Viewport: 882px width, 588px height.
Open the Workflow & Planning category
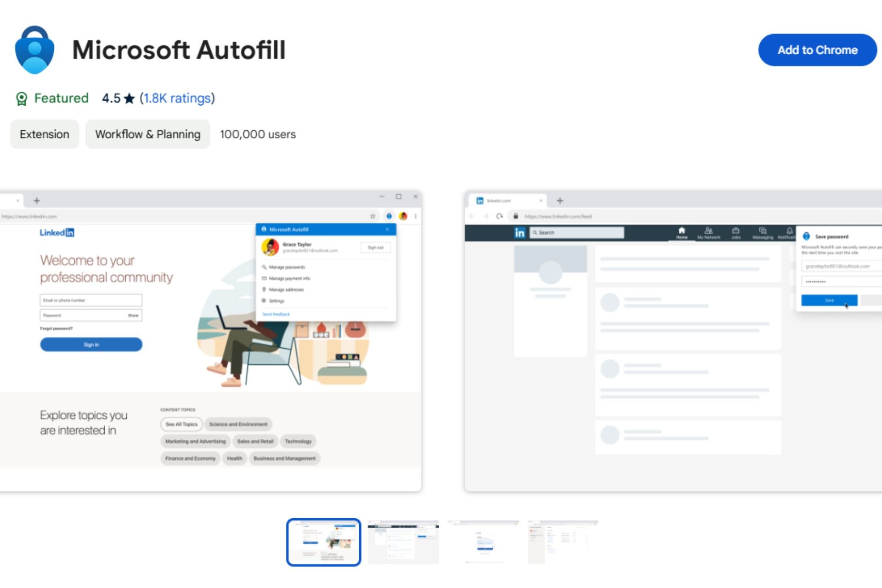pyautogui.click(x=147, y=134)
